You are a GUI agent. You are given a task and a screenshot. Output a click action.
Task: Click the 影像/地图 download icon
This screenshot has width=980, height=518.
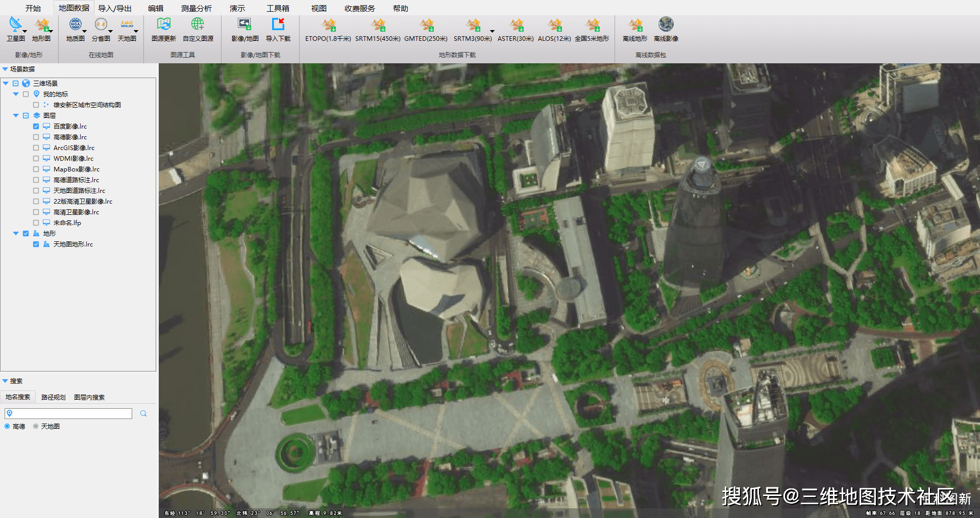pos(244,24)
